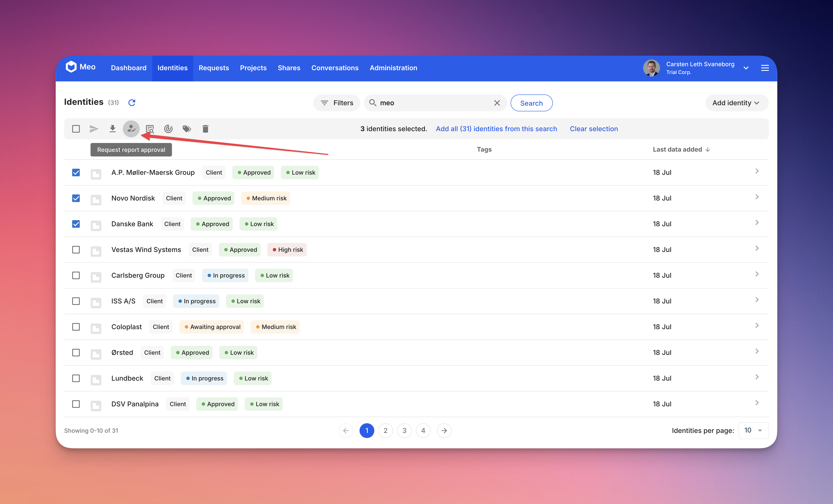The image size is (833, 504).
Task: Refresh the identities list
Action: (x=132, y=103)
